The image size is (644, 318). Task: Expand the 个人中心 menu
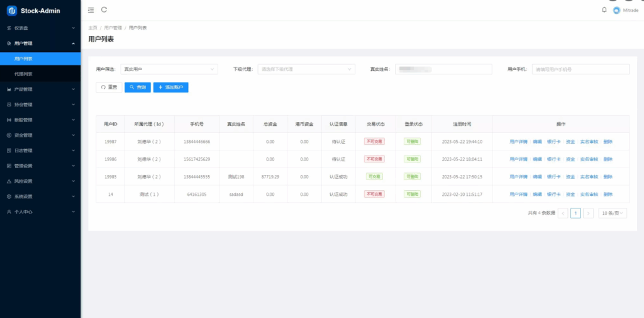click(x=40, y=212)
